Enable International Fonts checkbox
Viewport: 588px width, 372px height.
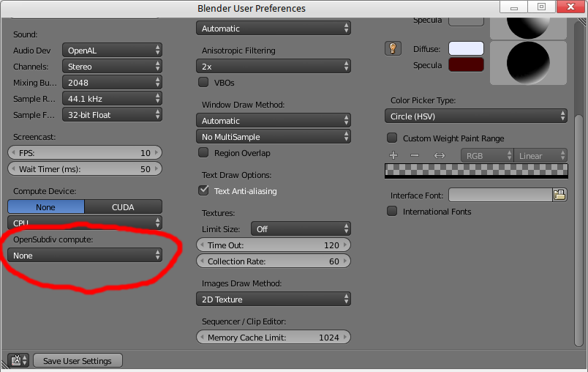[392, 211]
